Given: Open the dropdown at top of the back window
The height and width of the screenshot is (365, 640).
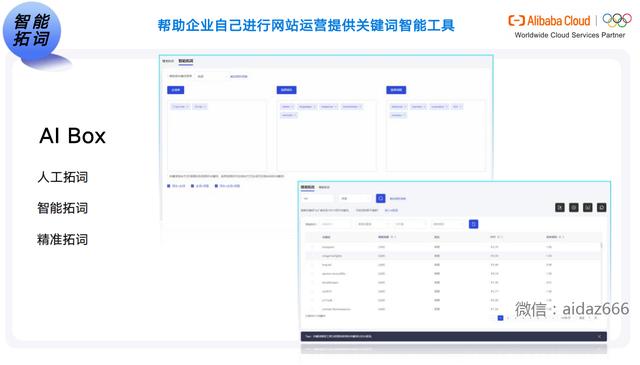Looking at the screenshot, I should pyautogui.click(x=210, y=76).
